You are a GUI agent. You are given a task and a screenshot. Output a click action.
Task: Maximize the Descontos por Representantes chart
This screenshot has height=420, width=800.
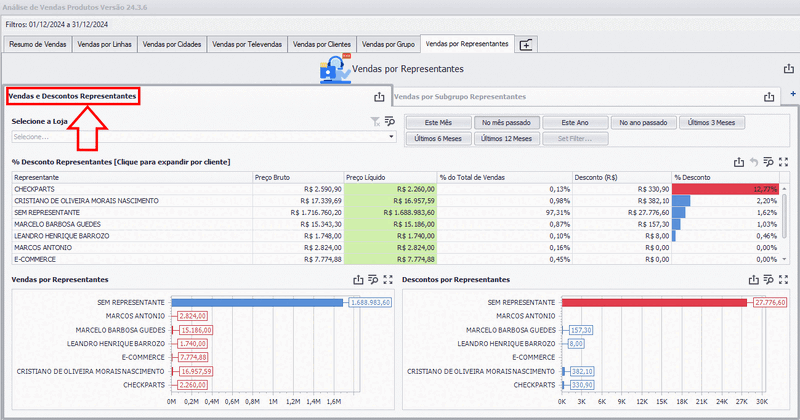pyautogui.click(x=784, y=280)
